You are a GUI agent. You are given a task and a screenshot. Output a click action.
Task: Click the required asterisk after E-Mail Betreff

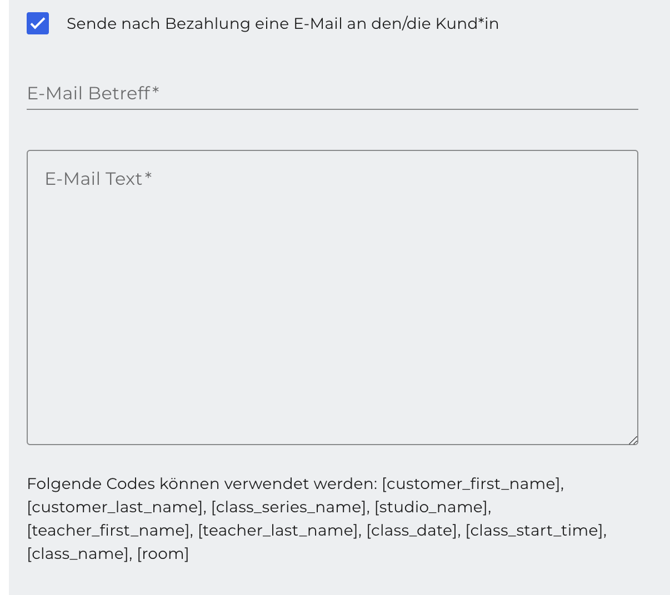[156, 92]
